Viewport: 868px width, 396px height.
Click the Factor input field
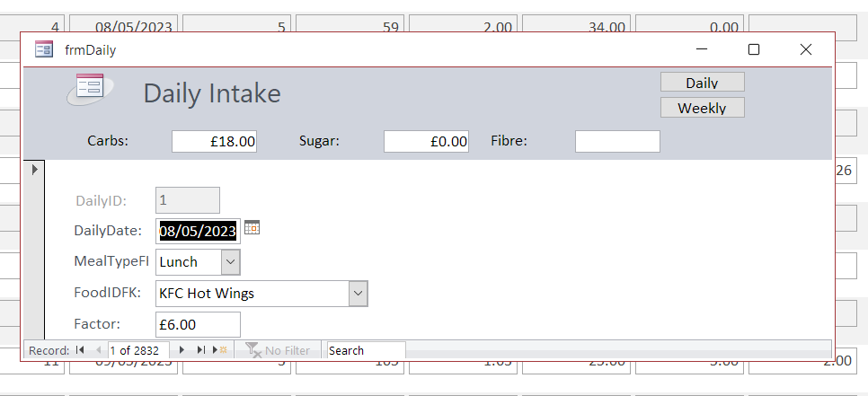pyautogui.click(x=198, y=324)
